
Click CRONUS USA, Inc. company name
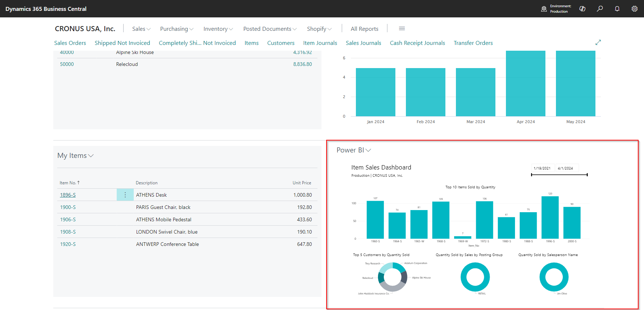coord(85,29)
